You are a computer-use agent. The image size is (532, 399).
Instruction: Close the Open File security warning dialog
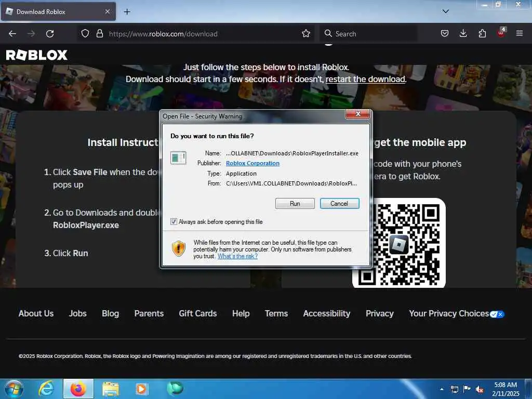357,114
